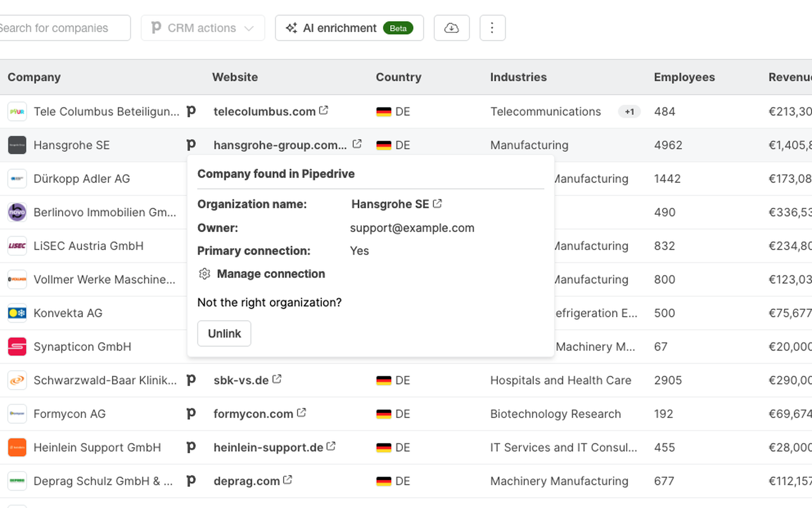Click the Heinlein Support GmbH logo
This screenshot has width=812, height=508.
(17, 447)
